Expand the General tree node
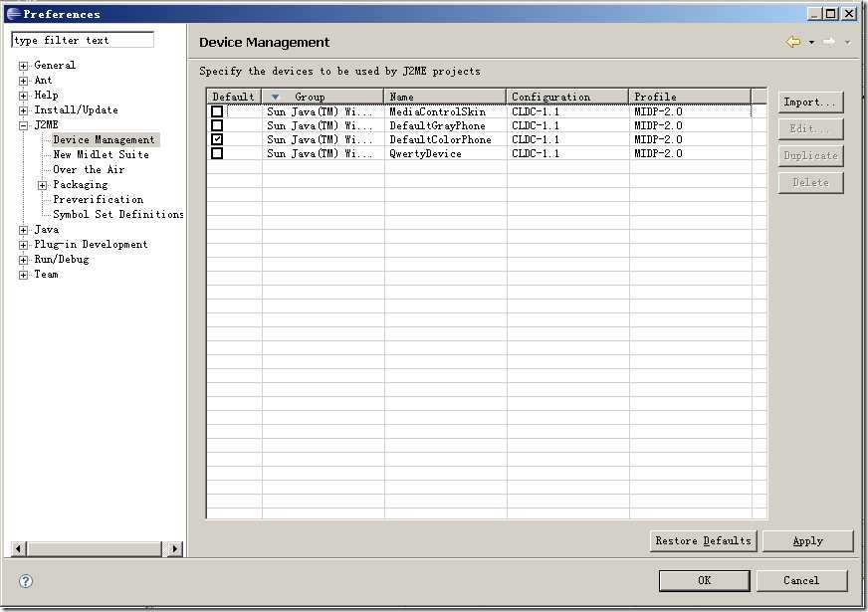The width and height of the screenshot is (868, 612). 23,66
